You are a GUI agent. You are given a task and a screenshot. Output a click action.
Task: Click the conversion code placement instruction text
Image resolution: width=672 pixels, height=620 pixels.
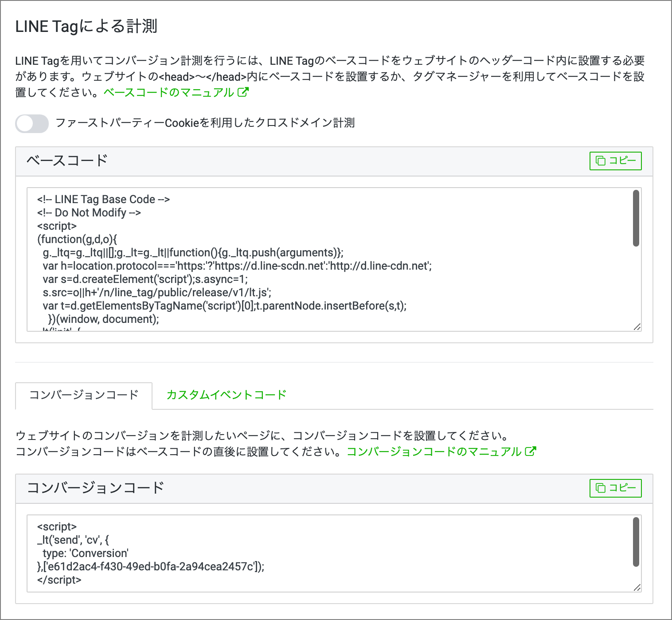pos(262,436)
